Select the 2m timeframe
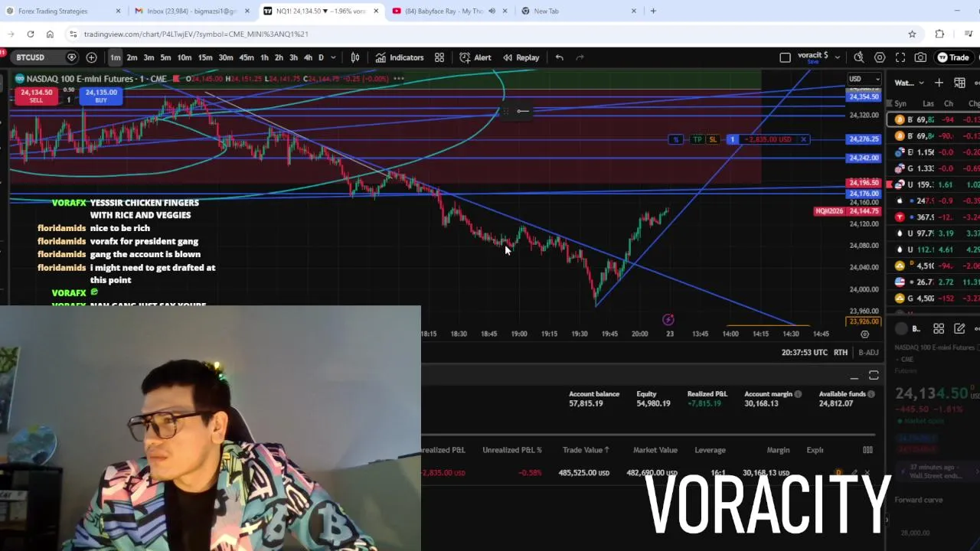The height and width of the screenshot is (551, 980). (132, 57)
